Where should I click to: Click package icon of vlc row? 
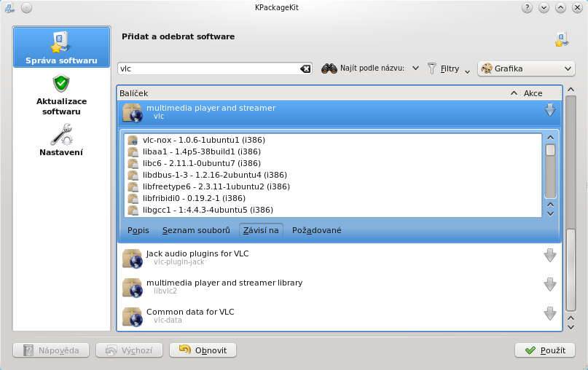133,112
